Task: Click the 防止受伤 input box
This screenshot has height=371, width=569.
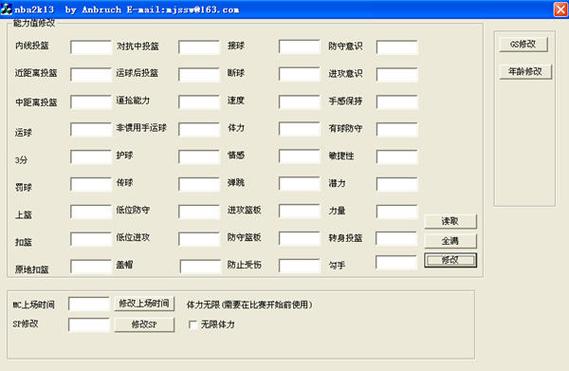Action: [x=299, y=266]
